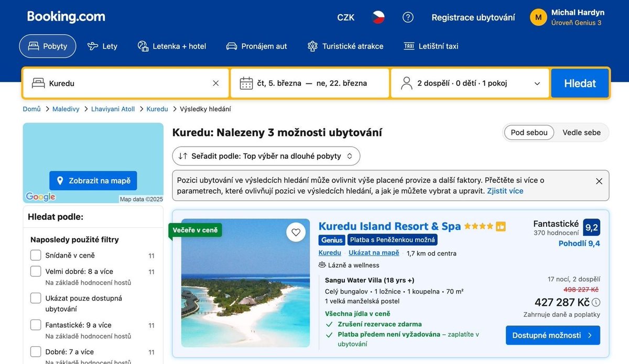This screenshot has height=364, width=629.
Task: Click the guests person icon
Action: 406,83
